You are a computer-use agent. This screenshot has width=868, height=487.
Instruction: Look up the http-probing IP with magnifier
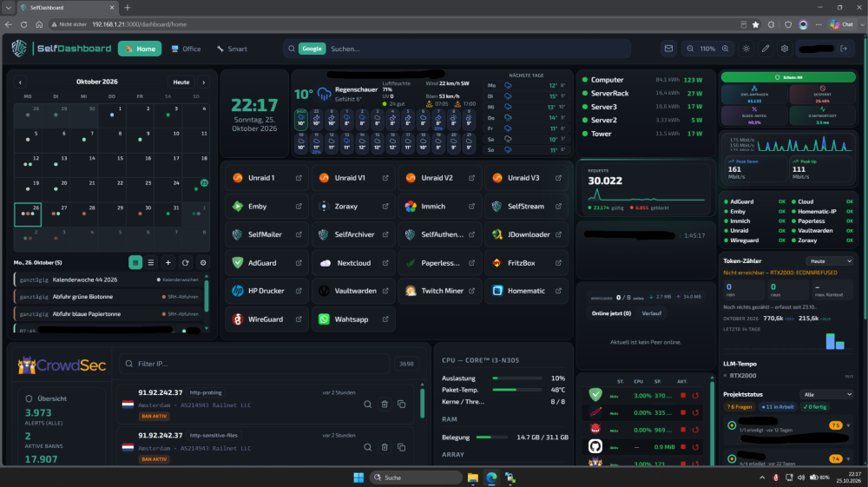(367, 405)
